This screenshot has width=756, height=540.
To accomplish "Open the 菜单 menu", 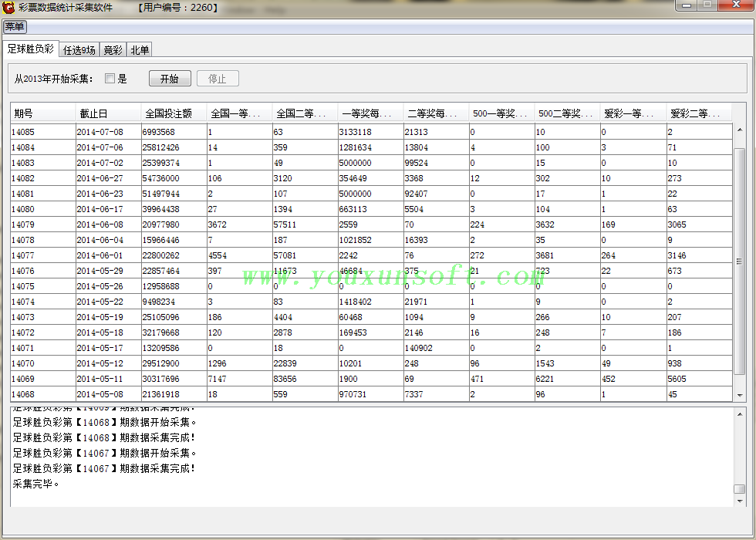I will click(x=15, y=26).
